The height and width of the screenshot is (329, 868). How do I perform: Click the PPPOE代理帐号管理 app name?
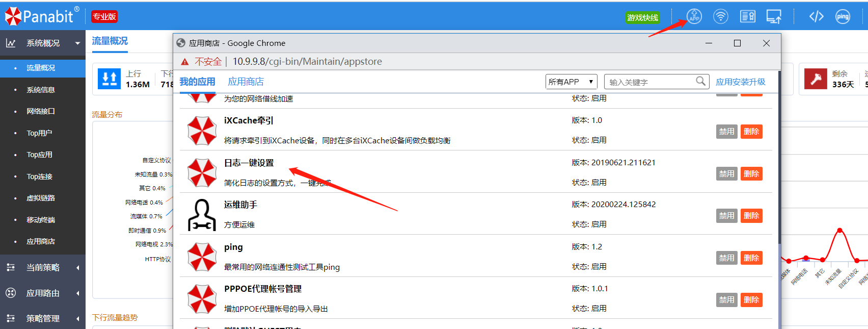pos(263,289)
